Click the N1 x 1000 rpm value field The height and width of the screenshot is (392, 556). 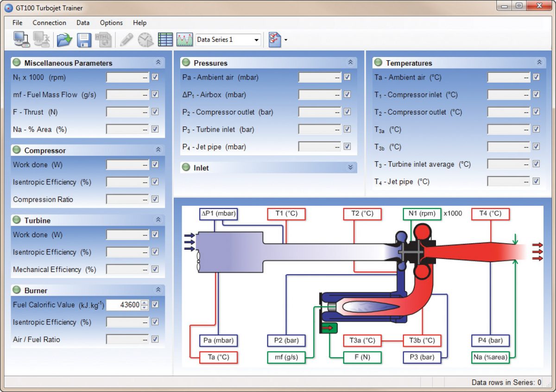pyautogui.click(x=128, y=77)
